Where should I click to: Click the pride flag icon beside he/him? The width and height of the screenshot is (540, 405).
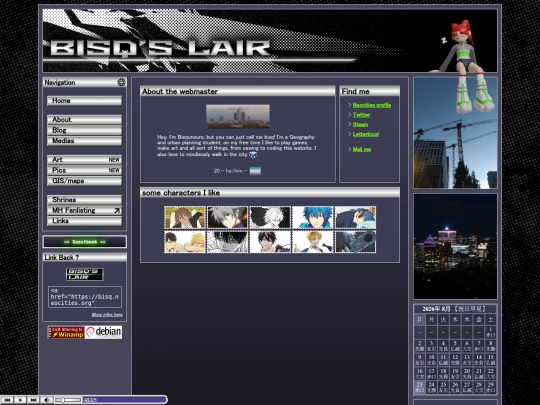point(255,171)
